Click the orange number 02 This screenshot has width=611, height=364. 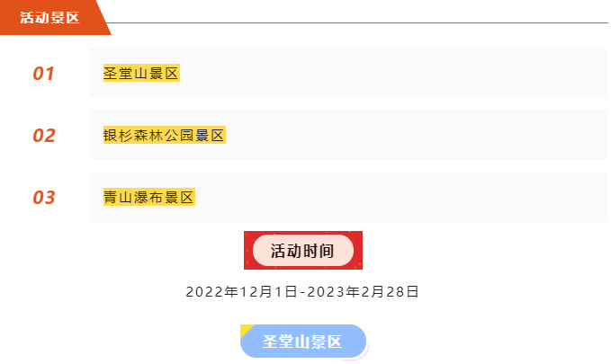point(44,136)
